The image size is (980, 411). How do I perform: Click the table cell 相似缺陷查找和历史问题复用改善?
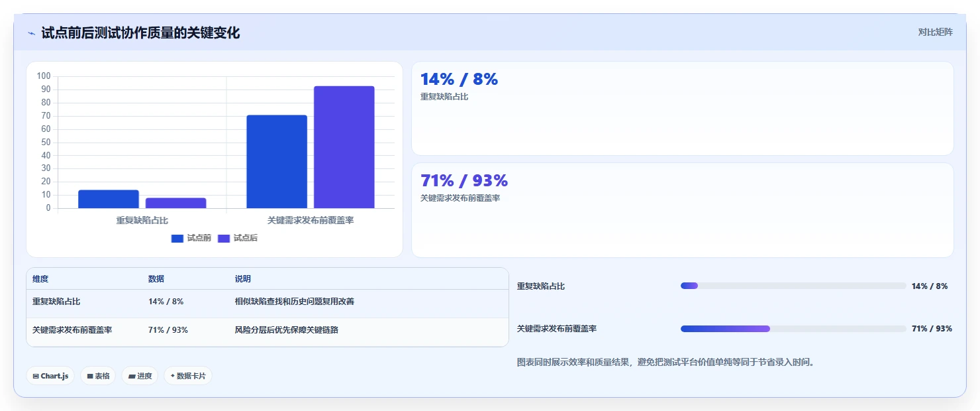click(295, 302)
